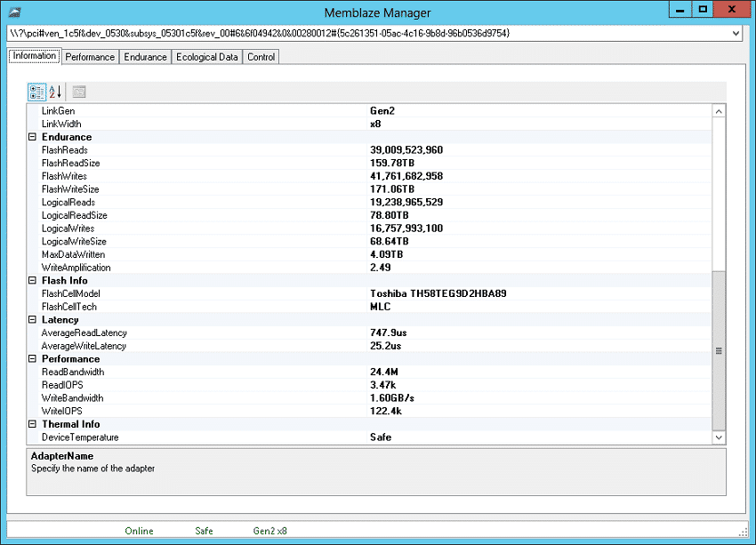The height and width of the screenshot is (545, 756).
Task: Select the FlashCellTech property
Action: click(369, 307)
